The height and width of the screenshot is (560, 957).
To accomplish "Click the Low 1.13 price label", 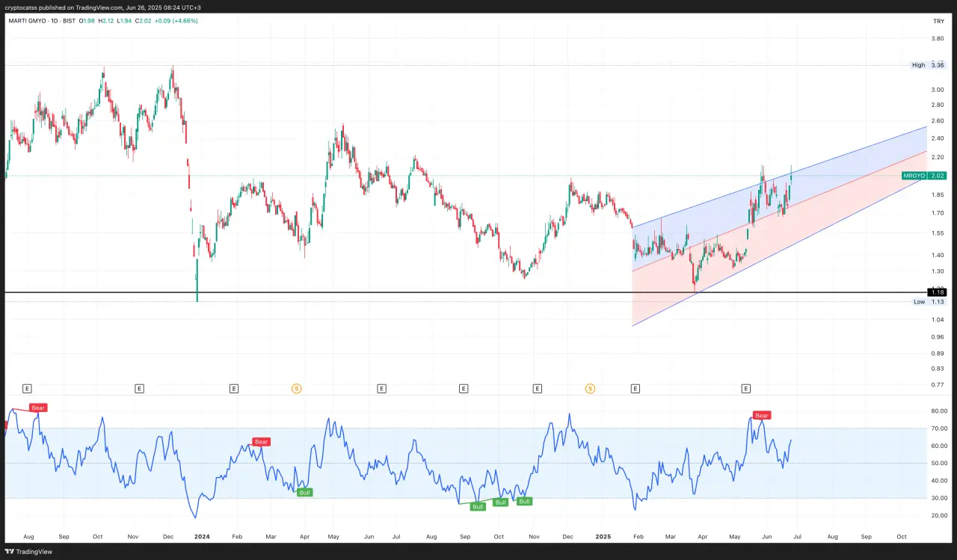I will 928,302.
